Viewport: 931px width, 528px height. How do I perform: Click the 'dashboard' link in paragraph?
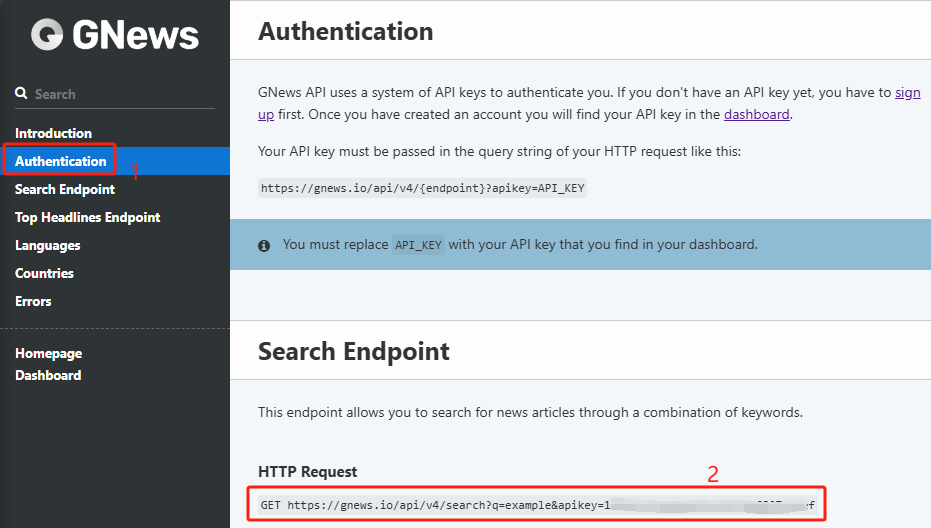pos(756,114)
